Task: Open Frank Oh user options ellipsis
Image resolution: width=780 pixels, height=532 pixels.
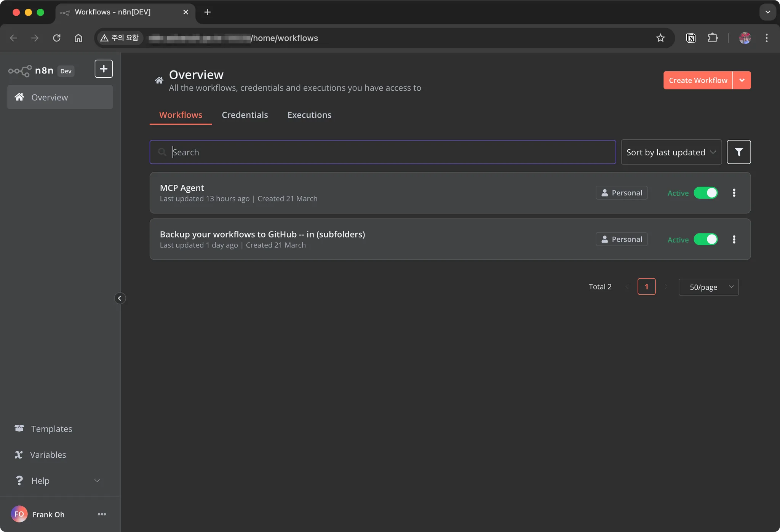Action: 102,514
